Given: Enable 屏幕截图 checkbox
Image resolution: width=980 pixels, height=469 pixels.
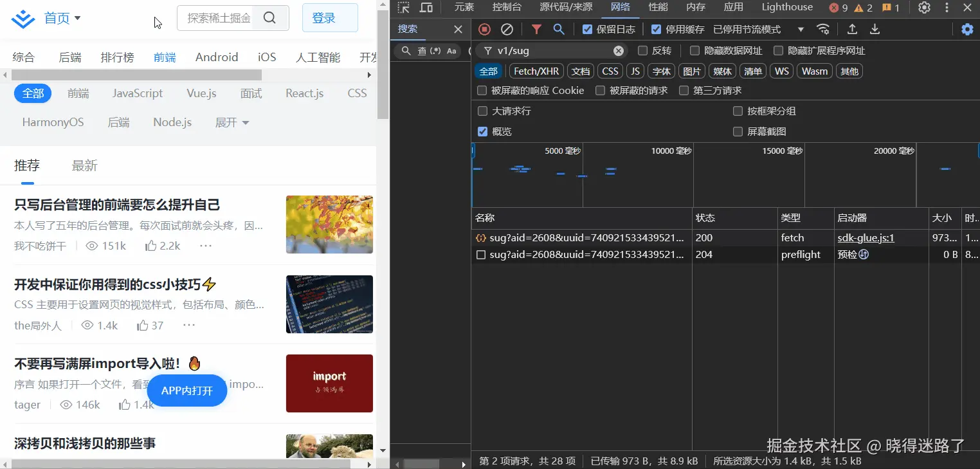Looking at the screenshot, I should 738,131.
